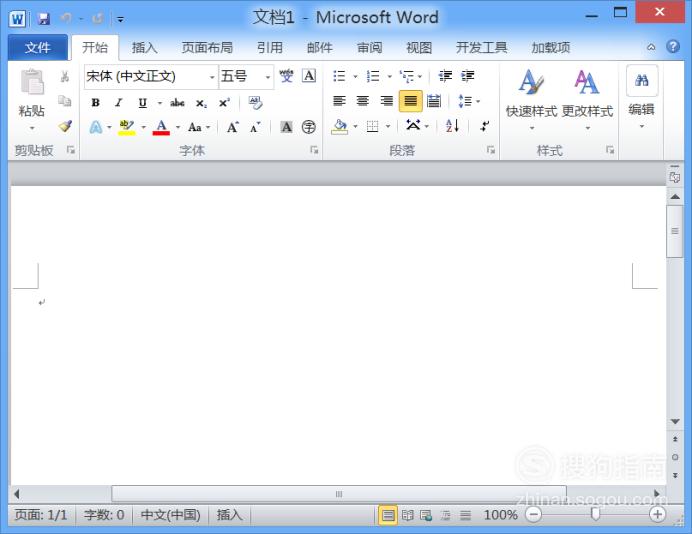Expand numbering list options arrow

pyautogui.click(x=389, y=77)
